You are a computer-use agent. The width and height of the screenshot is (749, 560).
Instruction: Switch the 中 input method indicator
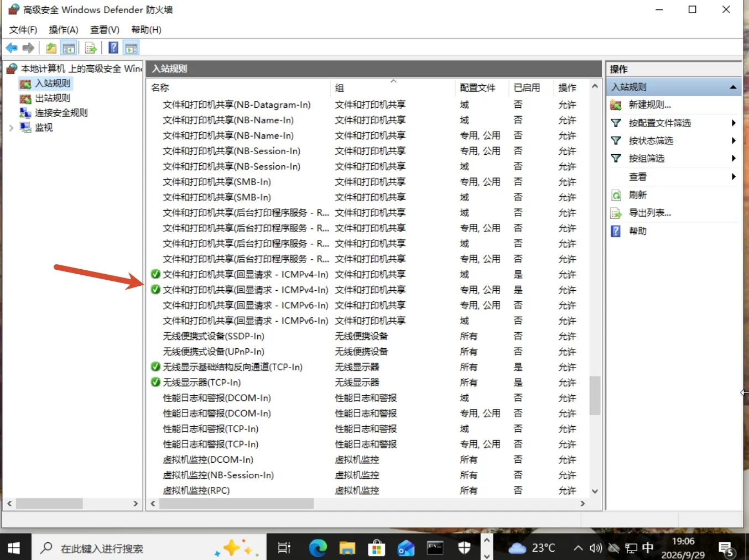[648, 548]
